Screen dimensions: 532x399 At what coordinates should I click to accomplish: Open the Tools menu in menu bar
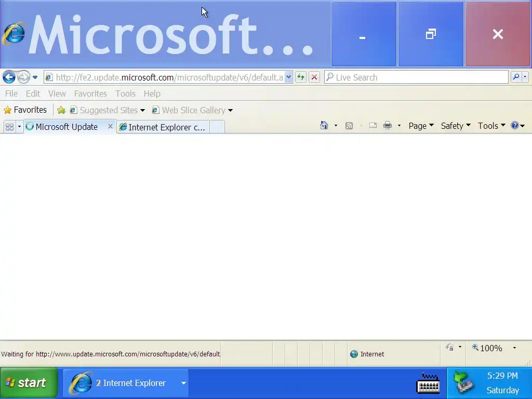pyautogui.click(x=125, y=94)
